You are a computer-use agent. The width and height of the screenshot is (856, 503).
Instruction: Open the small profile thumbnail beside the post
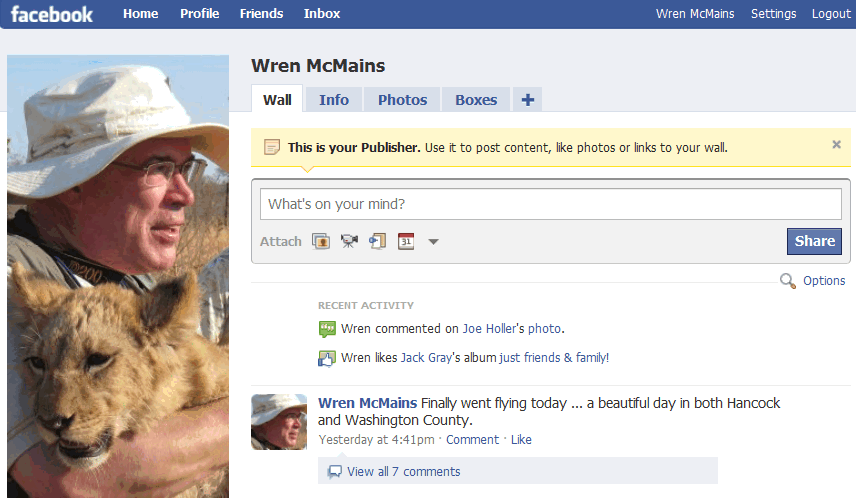pos(279,422)
